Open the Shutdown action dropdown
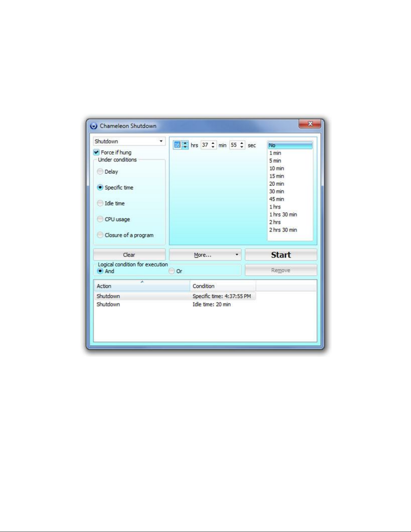411x532 pixels. (129, 141)
